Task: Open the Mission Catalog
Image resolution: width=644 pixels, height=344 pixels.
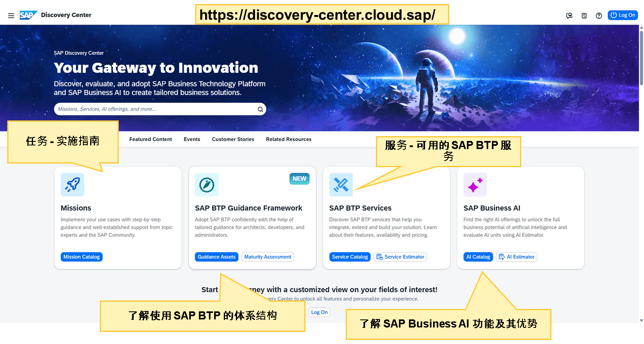Action: pyautogui.click(x=82, y=257)
